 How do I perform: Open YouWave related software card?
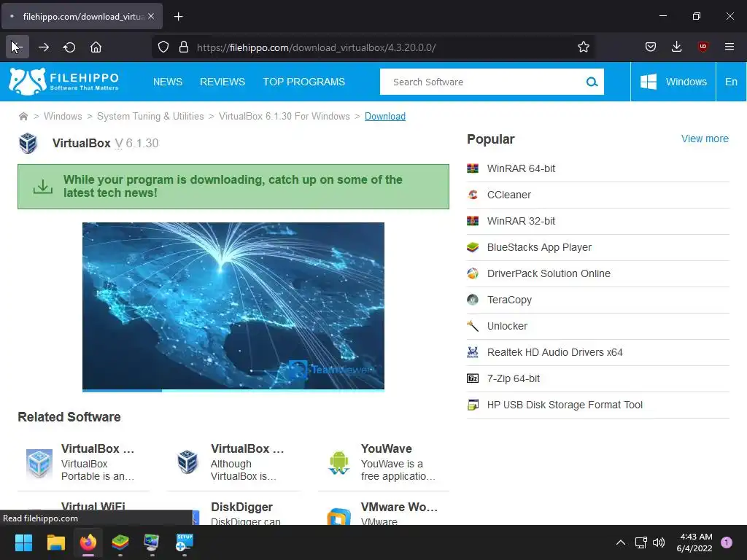point(384,462)
